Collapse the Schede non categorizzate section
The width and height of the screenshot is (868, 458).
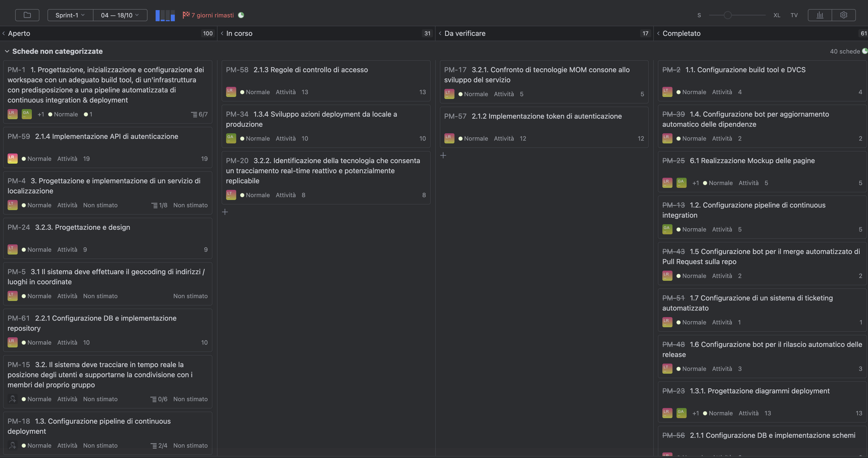coord(7,51)
